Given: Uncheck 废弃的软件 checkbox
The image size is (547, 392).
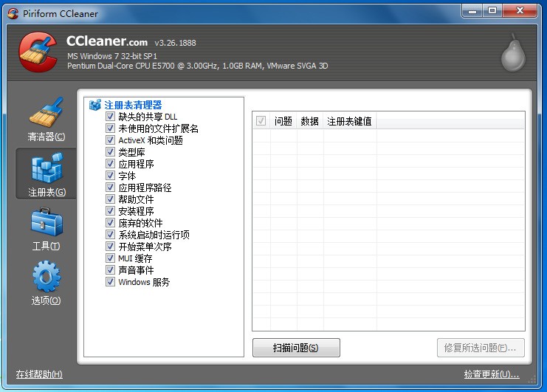Looking at the screenshot, I should tap(110, 223).
